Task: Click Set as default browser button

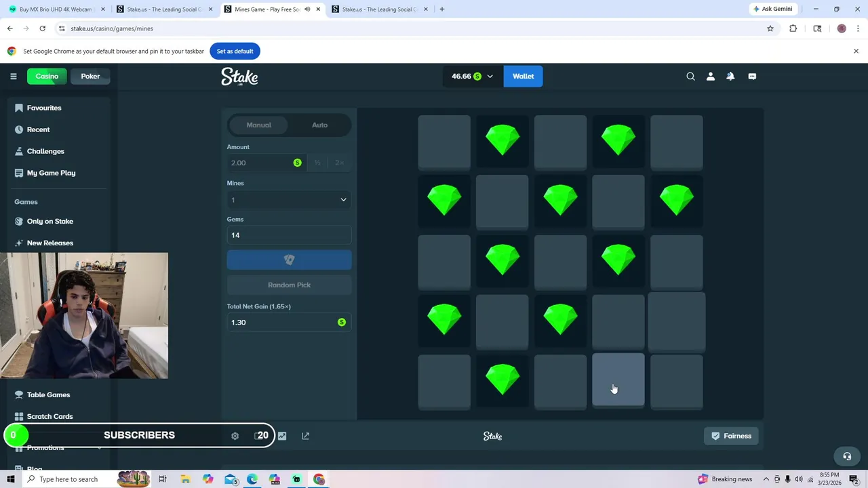Action: point(235,51)
